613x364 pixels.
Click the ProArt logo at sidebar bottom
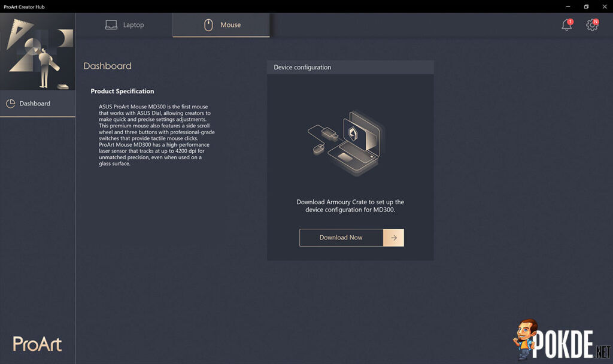(x=38, y=344)
